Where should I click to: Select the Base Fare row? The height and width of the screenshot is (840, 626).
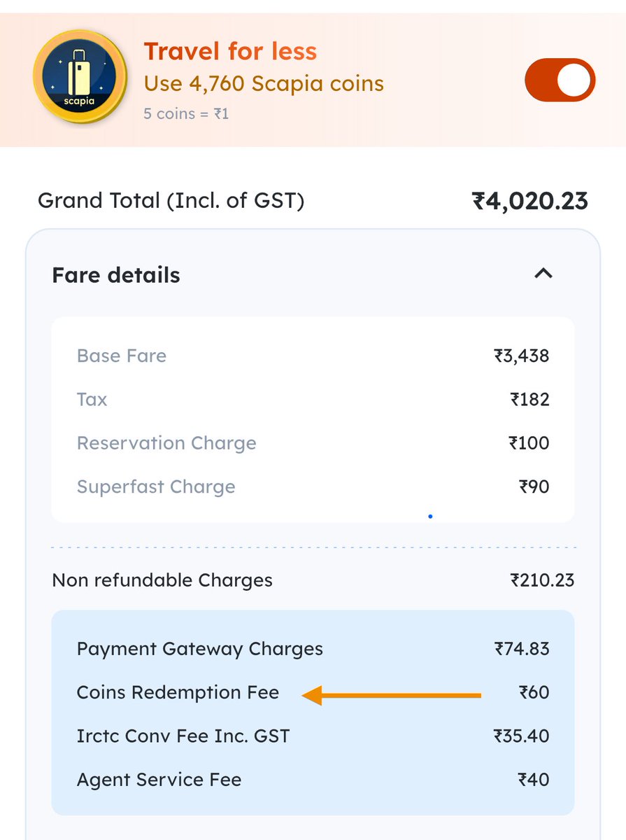tap(312, 356)
